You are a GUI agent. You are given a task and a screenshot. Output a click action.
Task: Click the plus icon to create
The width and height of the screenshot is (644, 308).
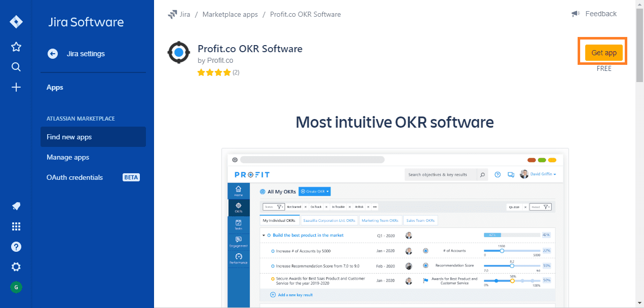pyautogui.click(x=16, y=87)
